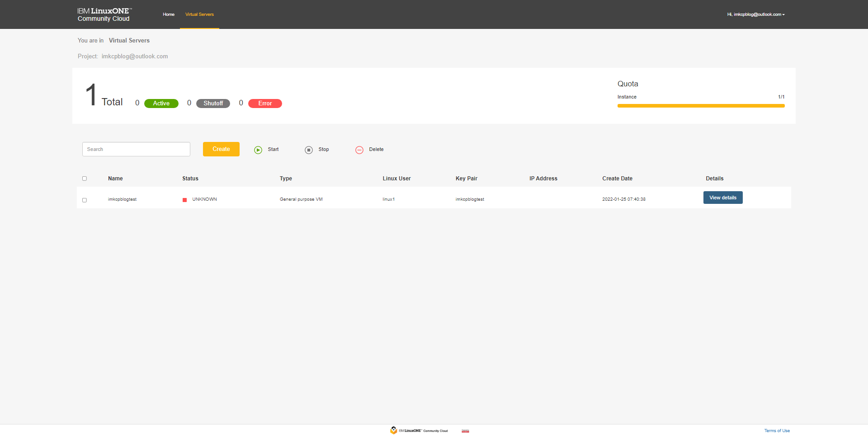Go to the Home menu item
868x438 pixels.
pos(169,14)
